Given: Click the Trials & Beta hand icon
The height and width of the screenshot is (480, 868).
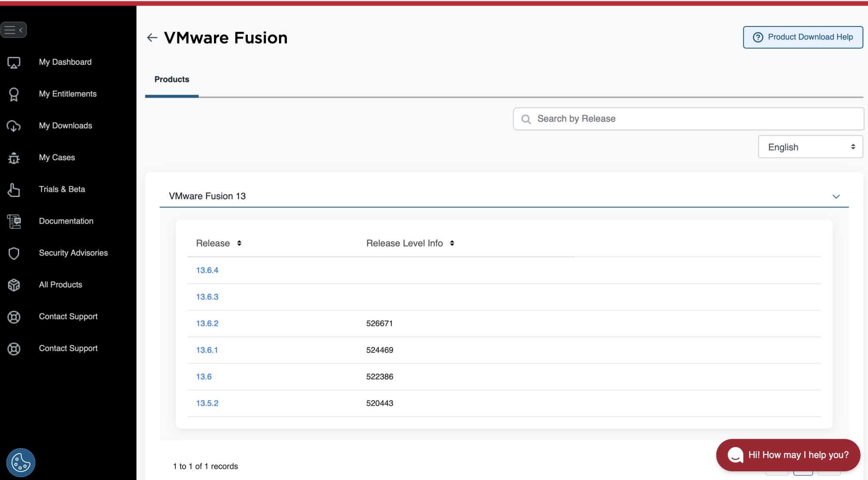Looking at the screenshot, I should [14, 190].
